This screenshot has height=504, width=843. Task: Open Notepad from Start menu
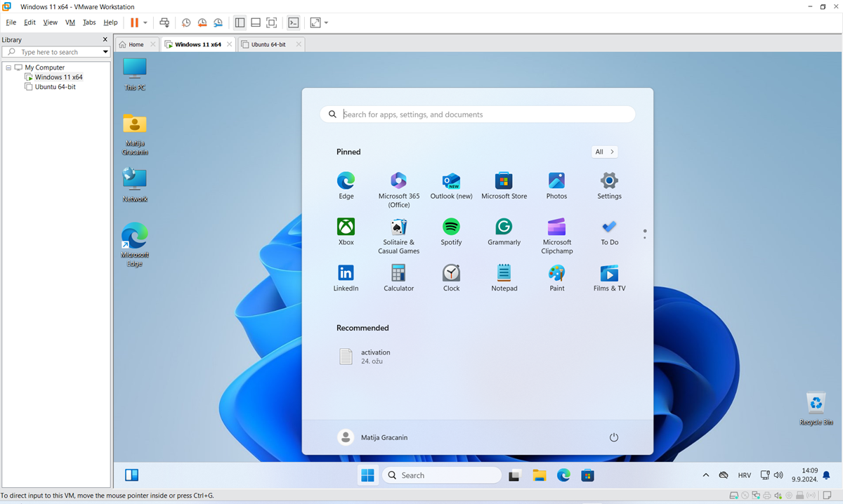pyautogui.click(x=504, y=278)
